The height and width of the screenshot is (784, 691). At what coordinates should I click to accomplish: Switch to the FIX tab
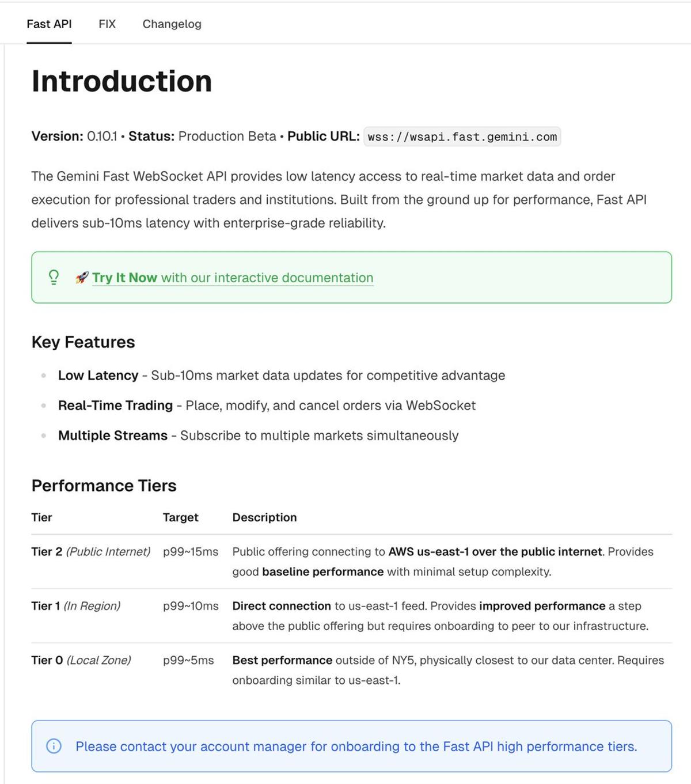pos(107,24)
